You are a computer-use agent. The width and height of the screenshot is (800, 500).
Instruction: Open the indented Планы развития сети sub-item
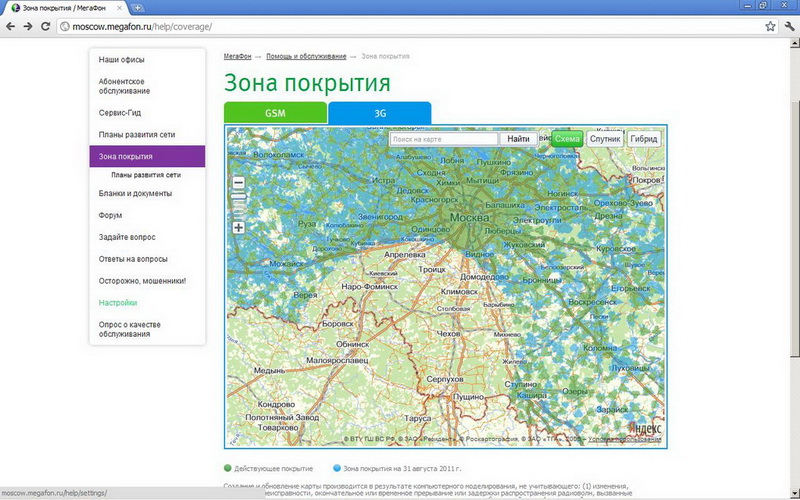(x=146, y=174)
